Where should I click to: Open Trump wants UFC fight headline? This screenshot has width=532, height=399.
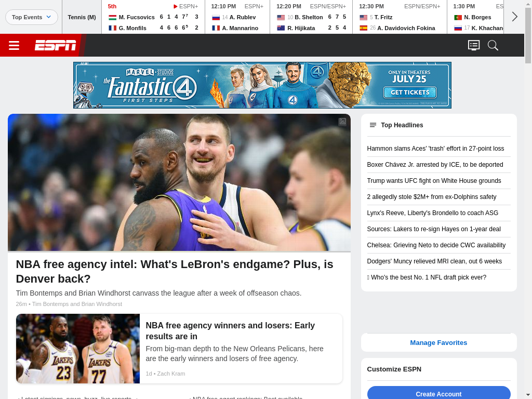[434, 181]
